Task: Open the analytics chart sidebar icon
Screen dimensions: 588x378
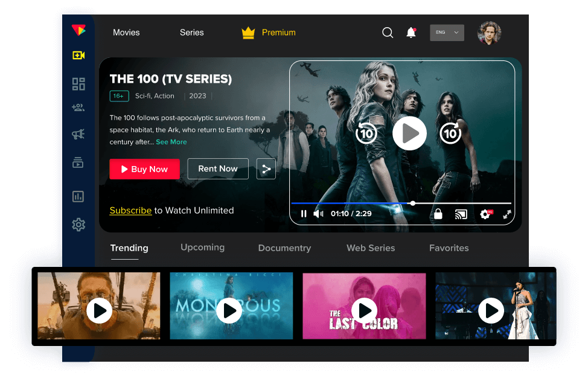Action: 78,196
